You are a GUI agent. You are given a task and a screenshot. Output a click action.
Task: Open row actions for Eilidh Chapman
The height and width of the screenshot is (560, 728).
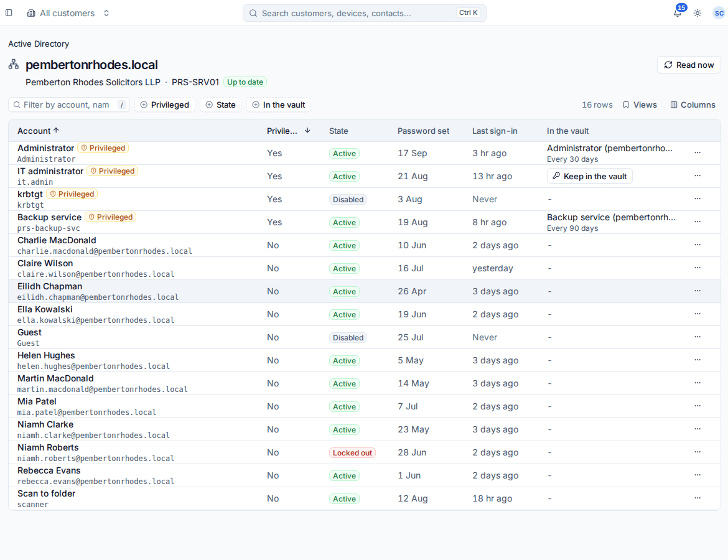[x=698, y=291]
